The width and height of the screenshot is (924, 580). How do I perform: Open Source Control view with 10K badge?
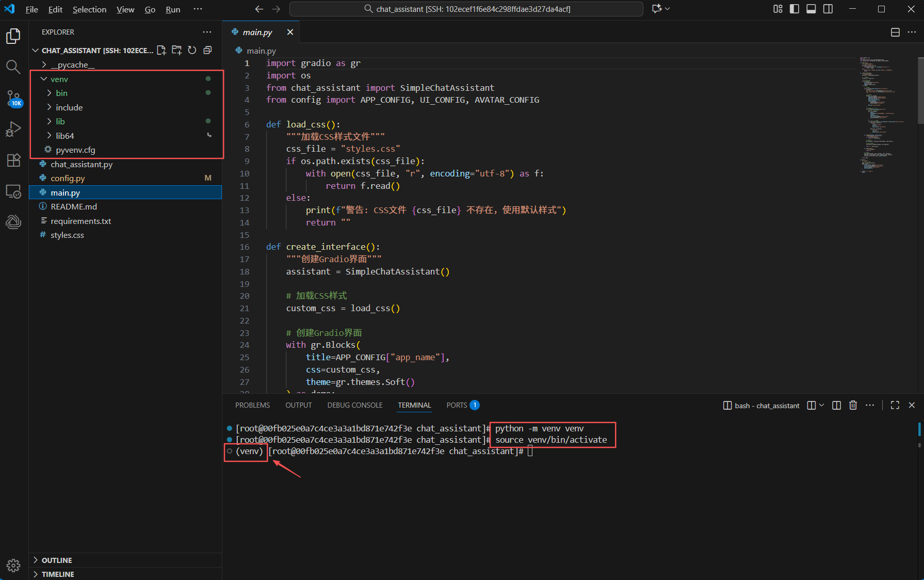[x=13, y=98]
